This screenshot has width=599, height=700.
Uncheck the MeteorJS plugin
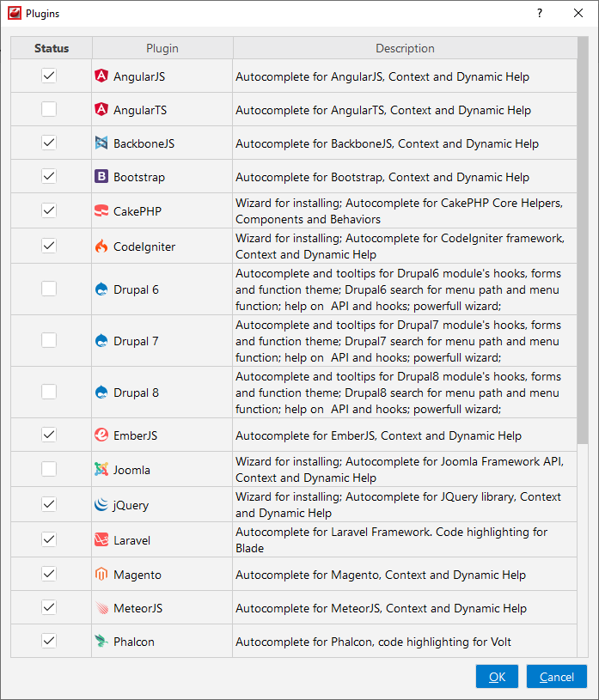click(49, 607)
